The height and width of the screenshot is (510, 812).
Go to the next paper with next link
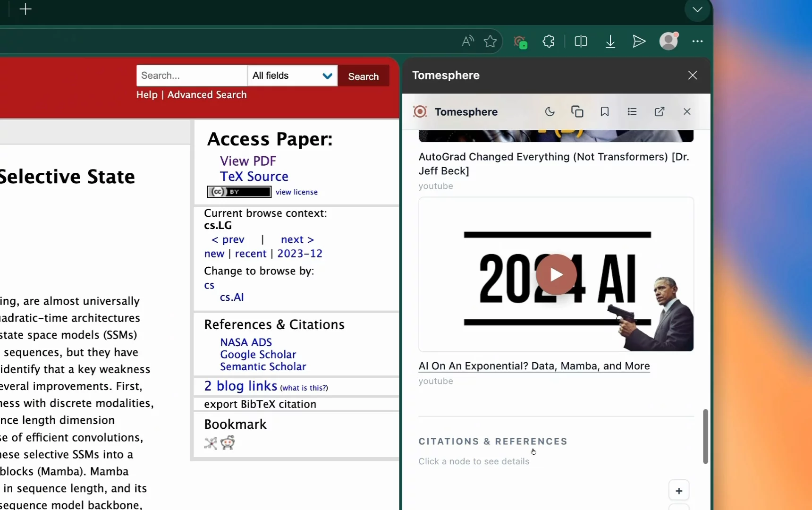tap(297, 240)
